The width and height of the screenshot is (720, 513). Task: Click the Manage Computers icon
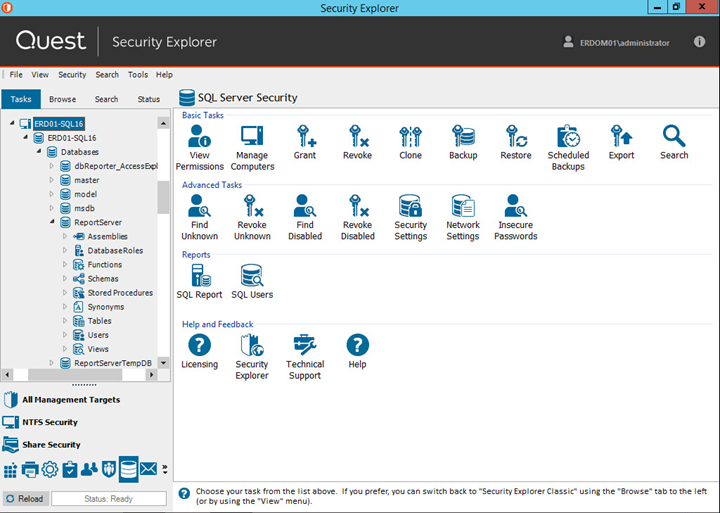click(252, 147)
